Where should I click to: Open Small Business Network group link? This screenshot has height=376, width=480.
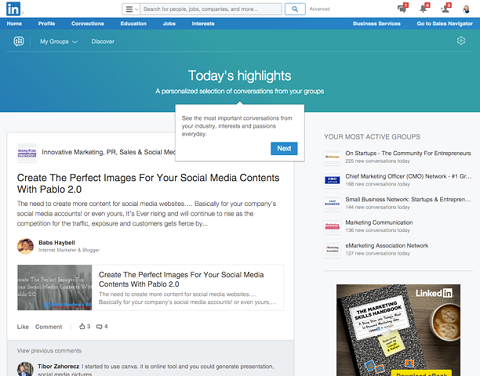pyautogui.click(x=408, y=199)
